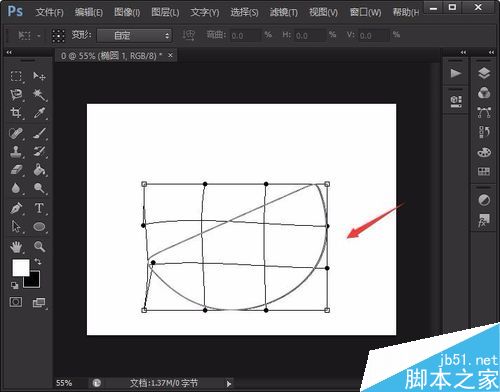Select the Path Selection tool
This screenshot has height=392, width=500.
tap(16, 227)
